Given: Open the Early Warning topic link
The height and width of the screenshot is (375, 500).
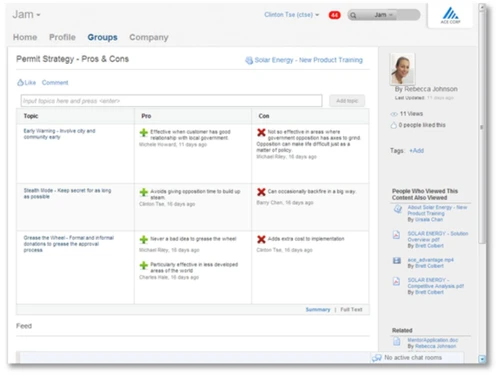Looking at the screenshot, I should coord(59,134).
